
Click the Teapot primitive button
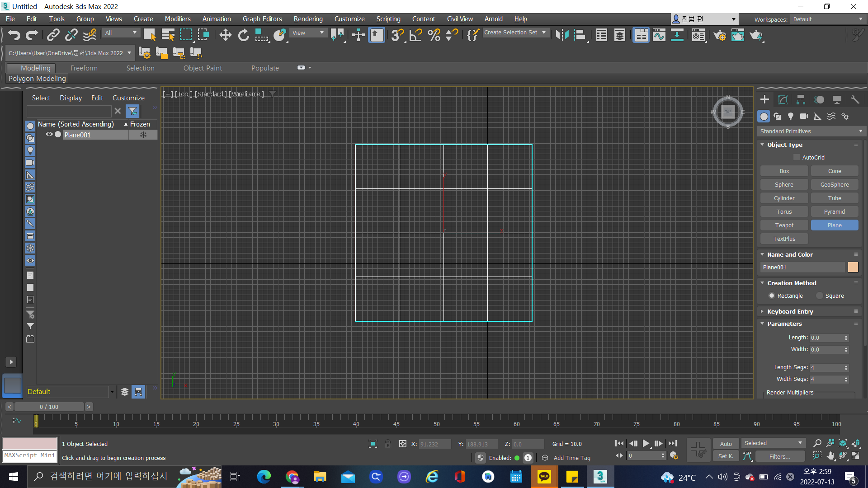click(x=784, y=225)
